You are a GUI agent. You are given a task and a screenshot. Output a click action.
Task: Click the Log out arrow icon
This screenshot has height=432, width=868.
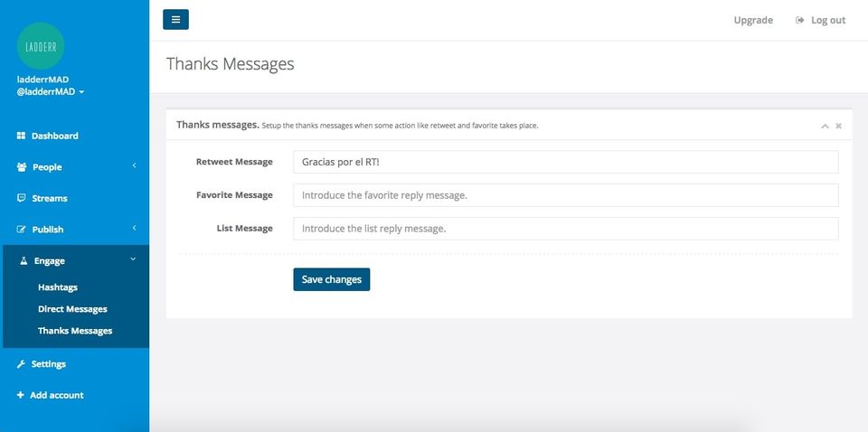[x=799, y=20]
